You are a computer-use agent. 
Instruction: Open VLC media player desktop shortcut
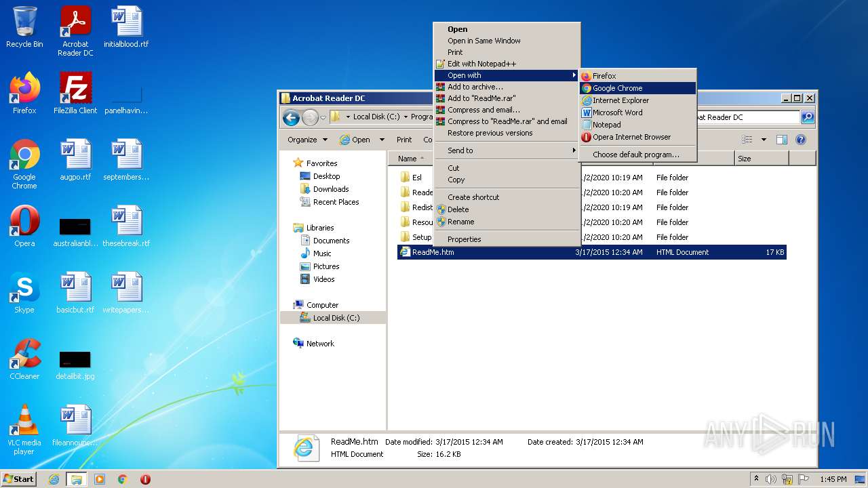[24, 430]
